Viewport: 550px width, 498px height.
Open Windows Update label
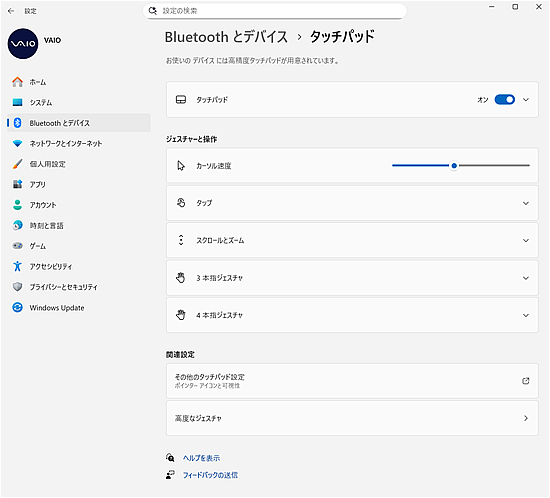click(x=57, y=308)
